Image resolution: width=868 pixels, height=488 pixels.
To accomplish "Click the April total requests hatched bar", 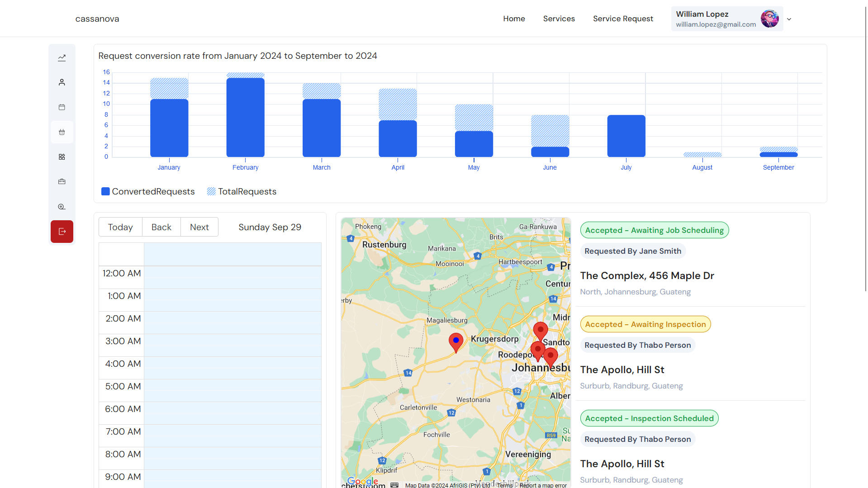I will [398, 104].
